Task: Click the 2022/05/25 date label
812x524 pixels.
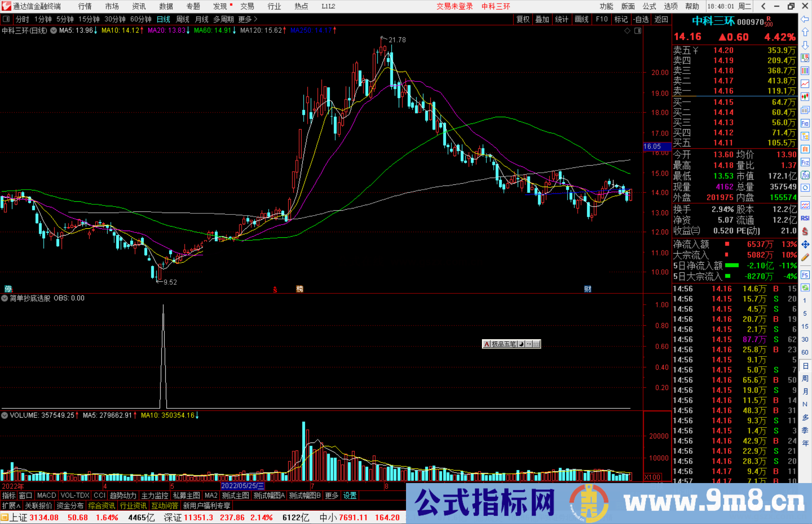Action: pyautogui.click(x=242, y=486)
